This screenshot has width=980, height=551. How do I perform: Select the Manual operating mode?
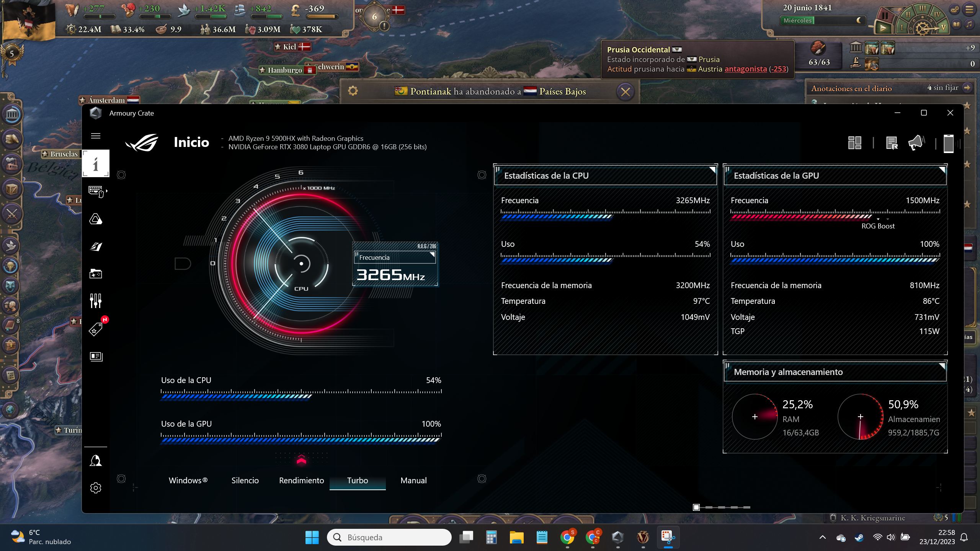pos(413,481)
